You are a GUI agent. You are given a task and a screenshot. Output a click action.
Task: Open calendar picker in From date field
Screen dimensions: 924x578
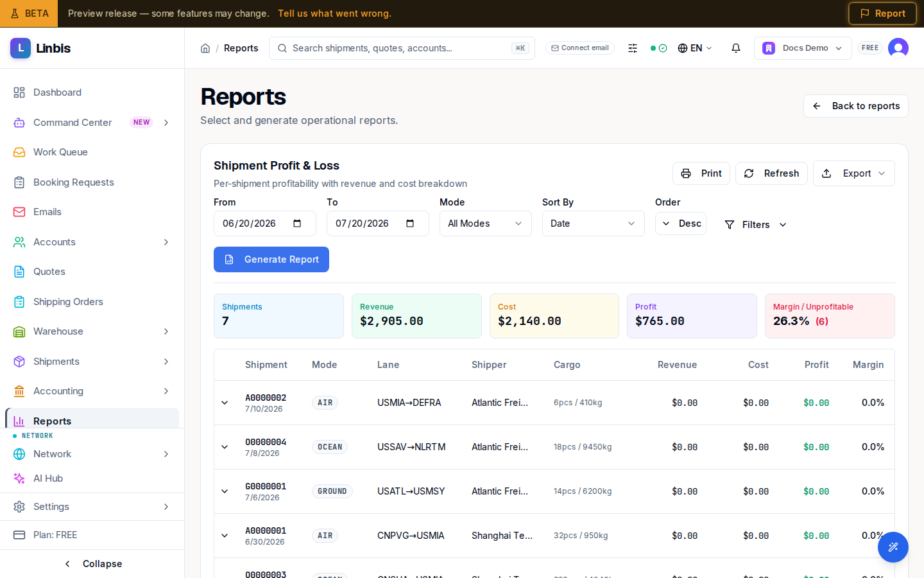point(297,223)
